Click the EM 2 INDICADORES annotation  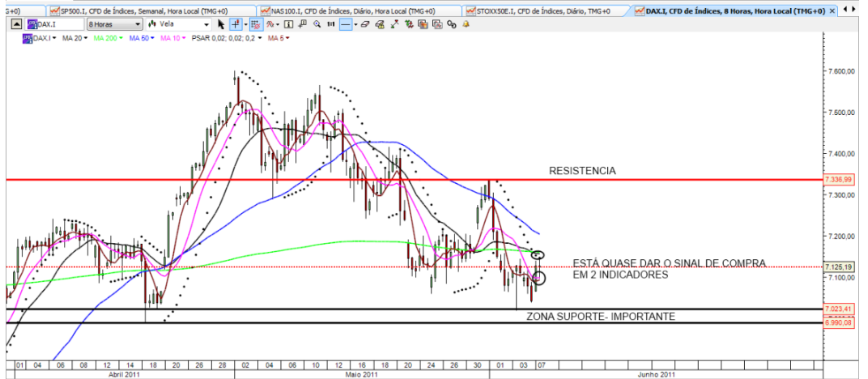click(x=620, y=275)
